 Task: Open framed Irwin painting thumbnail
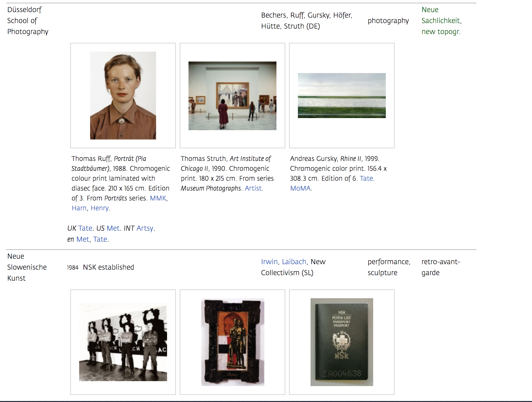pyautogui.click(x=232, y=342)
